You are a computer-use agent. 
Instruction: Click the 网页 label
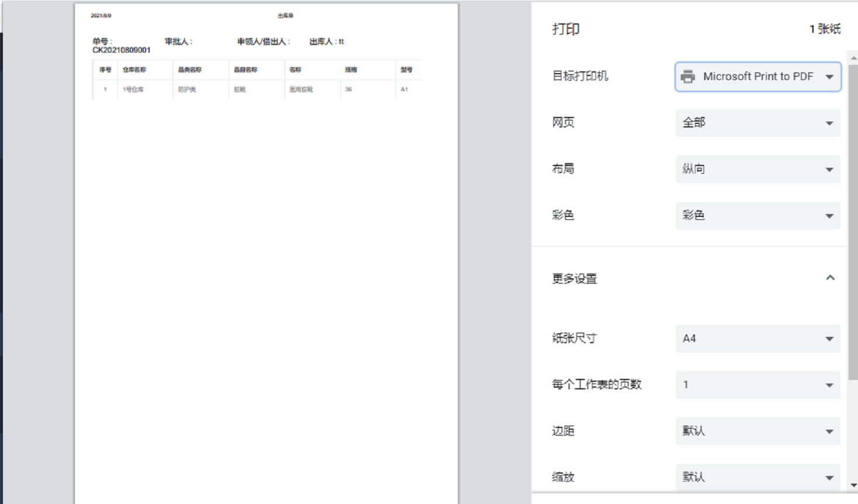pyautogui.click(x=563, y=122)
